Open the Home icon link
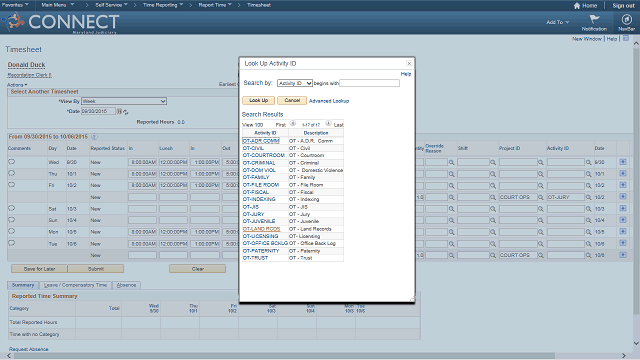Viewport: 640px width, 360px height. 585,5
